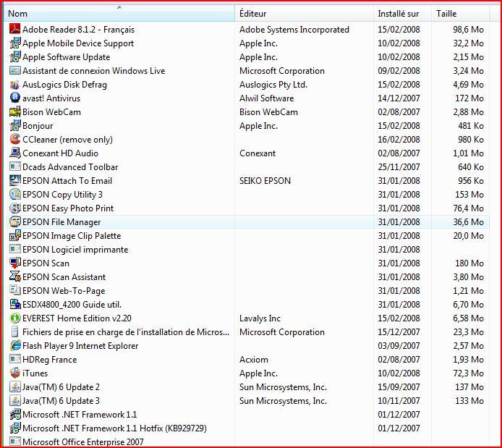Click the avast! Antivirus icon
Screen dimensions: 502x448
click(14, 98)
